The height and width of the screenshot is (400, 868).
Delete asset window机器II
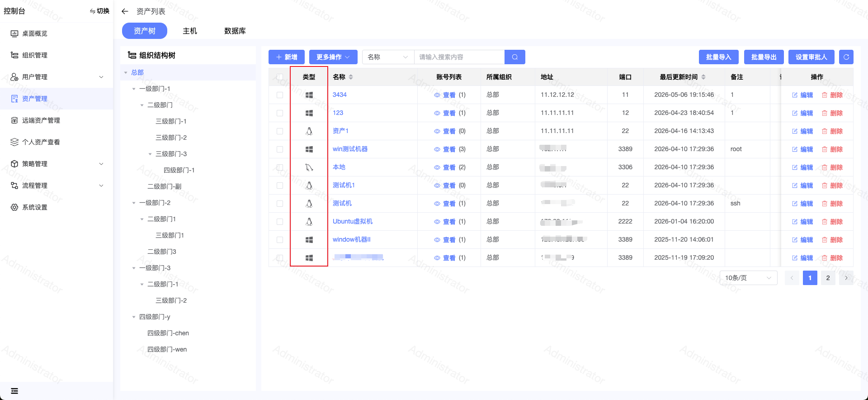[x=832, y=240]
